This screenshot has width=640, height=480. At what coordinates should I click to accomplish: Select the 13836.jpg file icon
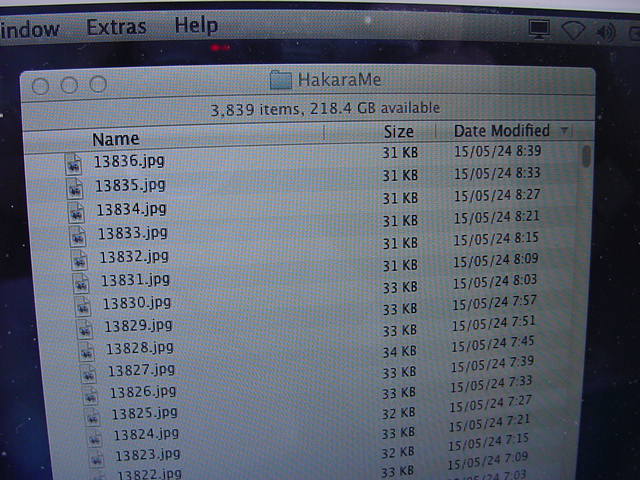point(73,164)
